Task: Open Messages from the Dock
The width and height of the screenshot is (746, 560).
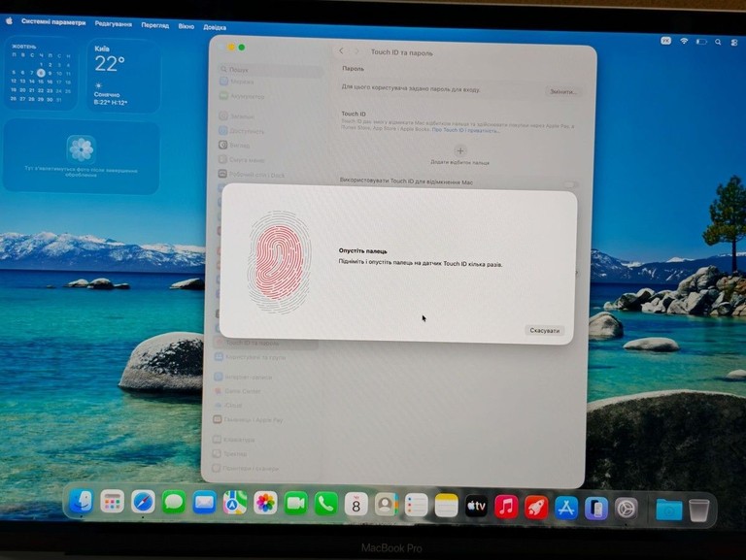Action: click(x=174, y=503)
